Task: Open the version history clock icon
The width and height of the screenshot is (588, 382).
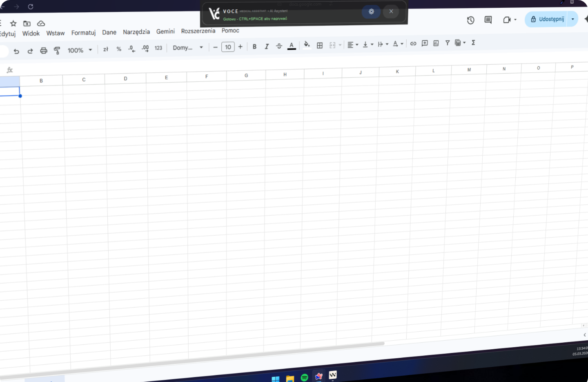Action: click(470, 20)
